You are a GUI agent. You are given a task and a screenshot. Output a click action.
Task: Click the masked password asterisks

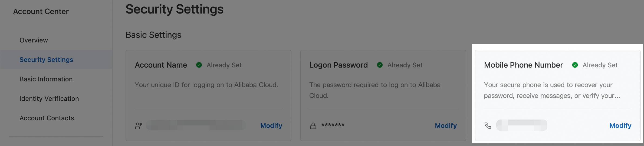[333, 125]
